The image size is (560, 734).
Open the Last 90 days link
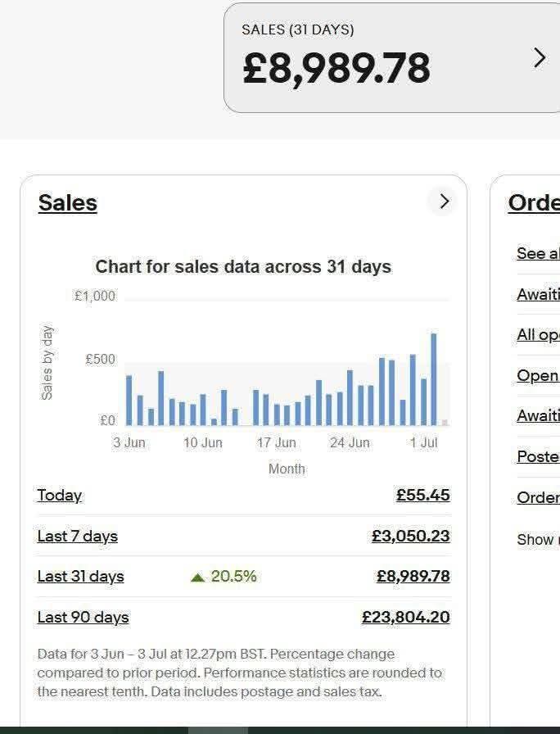(83, 617)
